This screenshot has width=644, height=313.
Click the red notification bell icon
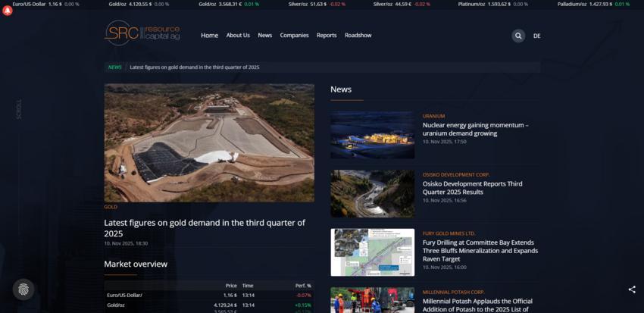coord(8,11)
